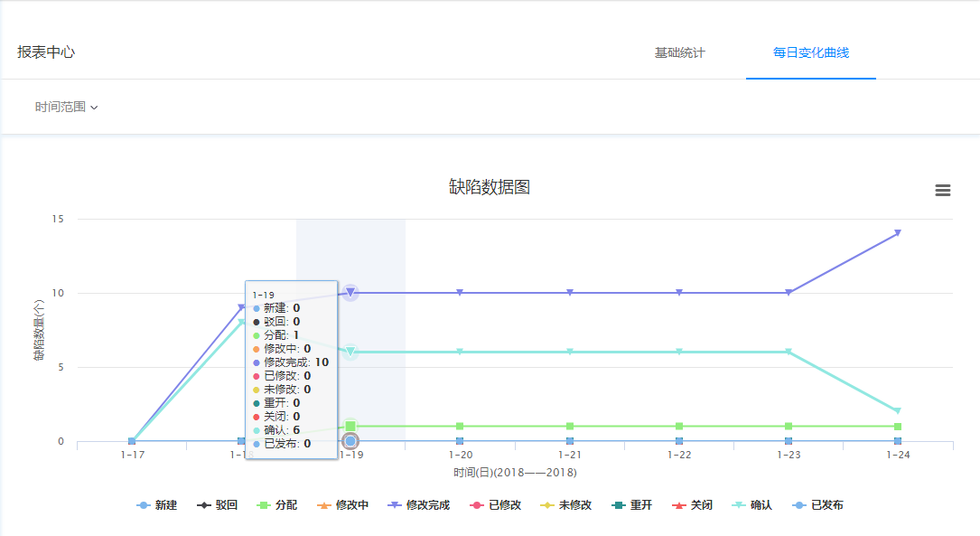
Task: Switch to the 基础统计 tab
Action: (x=679, y=52)
